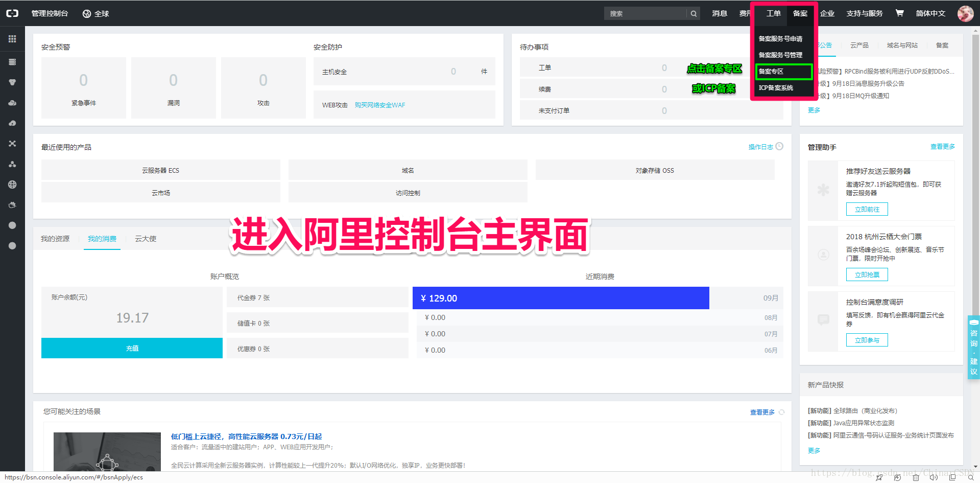Switch to 云大使 tab
This screenshot has height=483, width=980.
coord(146,239)
